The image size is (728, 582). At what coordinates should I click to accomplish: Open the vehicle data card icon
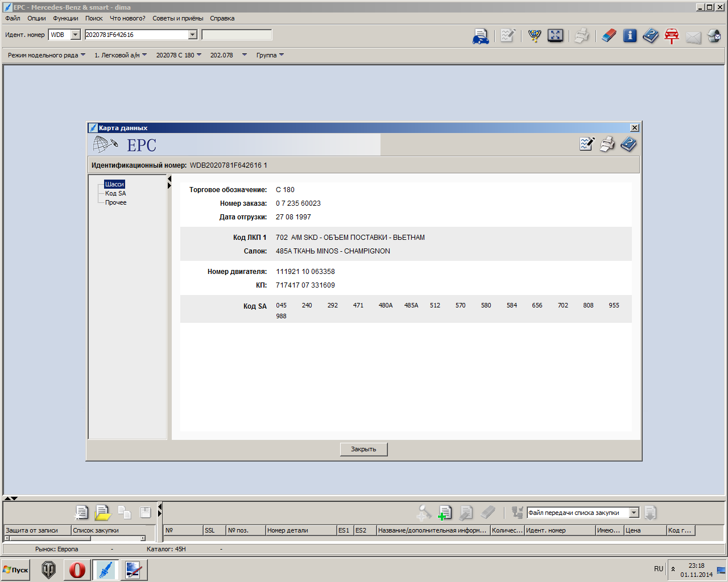point(481,36)
